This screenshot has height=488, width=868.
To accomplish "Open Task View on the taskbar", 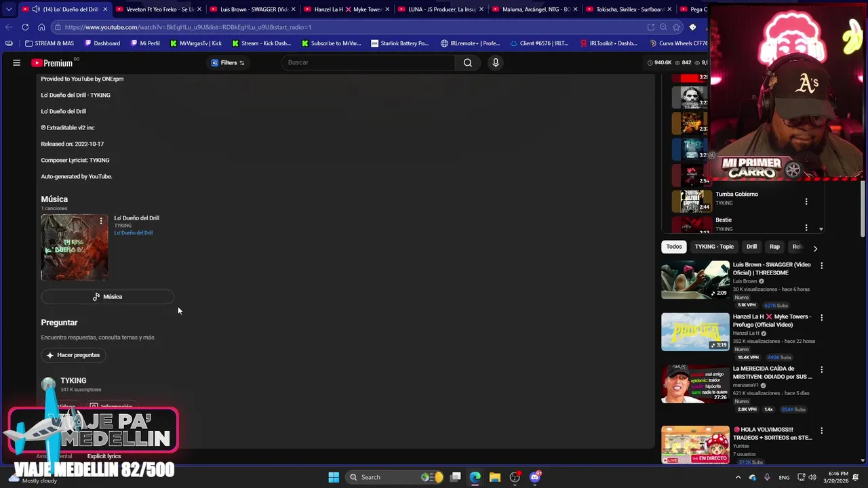I will tap(456, 477).
